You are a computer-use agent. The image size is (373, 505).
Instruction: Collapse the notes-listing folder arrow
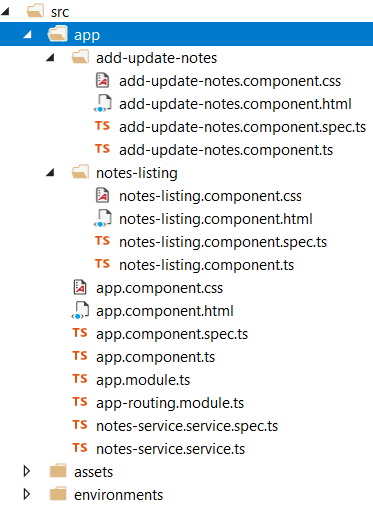[x=50, y=172]
